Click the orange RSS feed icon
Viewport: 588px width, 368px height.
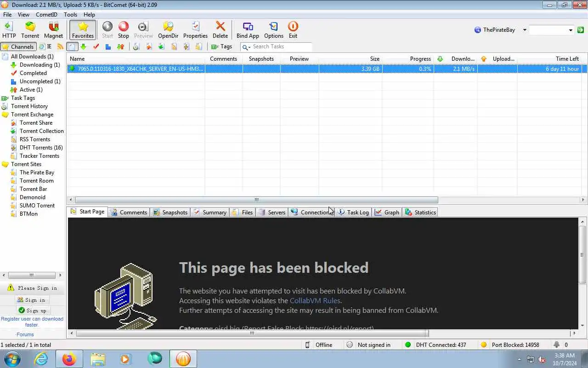(60, 46)
